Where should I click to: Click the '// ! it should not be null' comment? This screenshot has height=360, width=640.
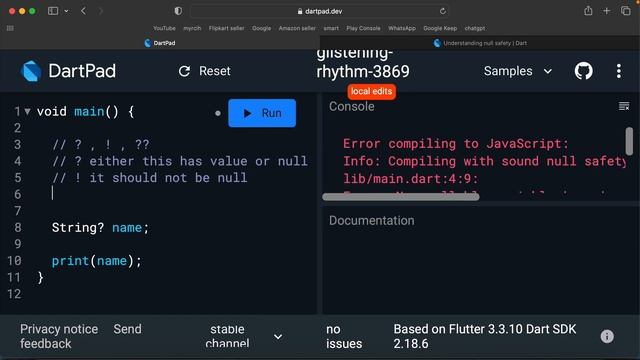click(x=150, y=178)
